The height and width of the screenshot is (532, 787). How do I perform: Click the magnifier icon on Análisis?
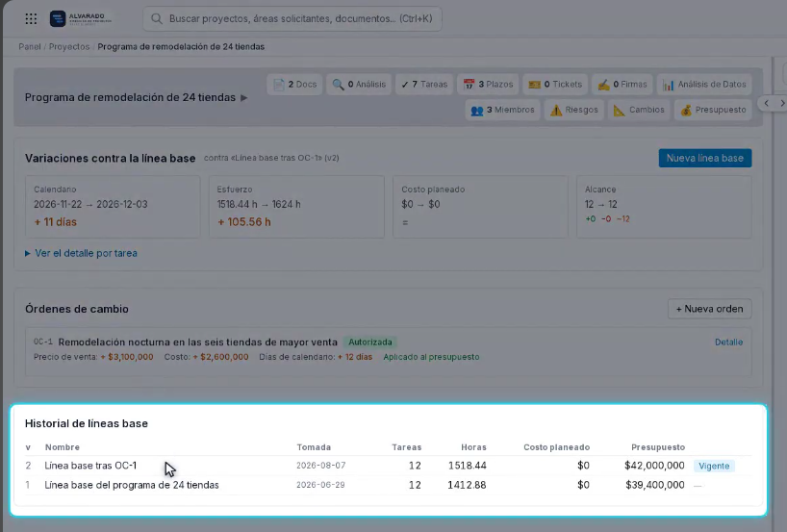point(339,85)
